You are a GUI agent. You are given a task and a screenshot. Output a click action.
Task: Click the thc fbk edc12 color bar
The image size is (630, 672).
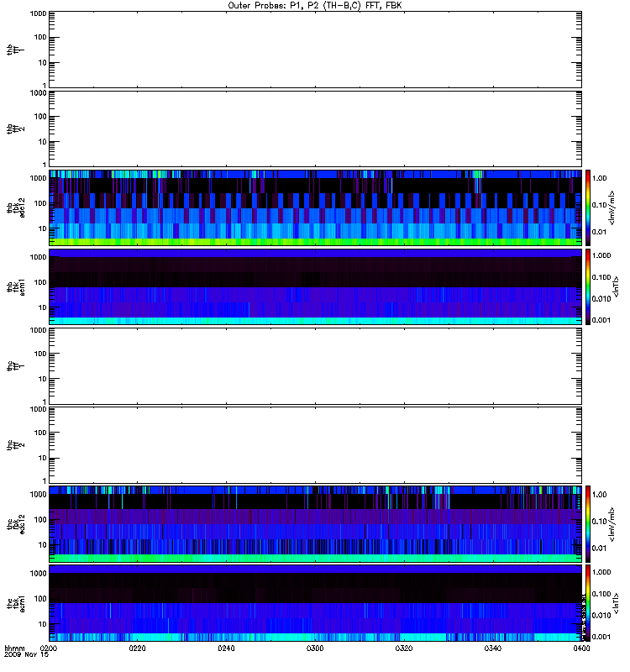pos(588,524)
